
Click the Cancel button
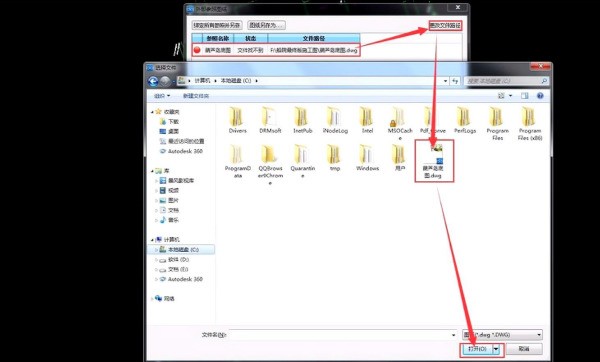[523, 349]
